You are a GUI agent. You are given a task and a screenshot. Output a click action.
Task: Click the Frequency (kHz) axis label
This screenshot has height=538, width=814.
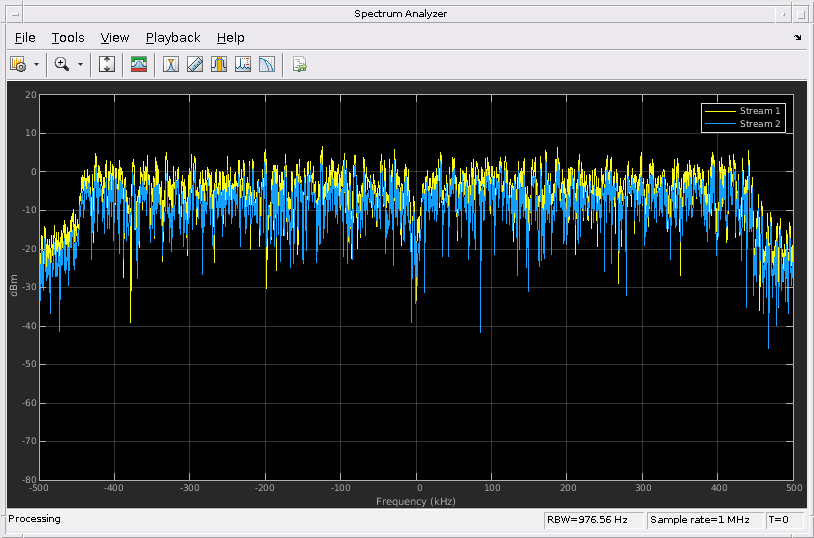click(416, 501)
